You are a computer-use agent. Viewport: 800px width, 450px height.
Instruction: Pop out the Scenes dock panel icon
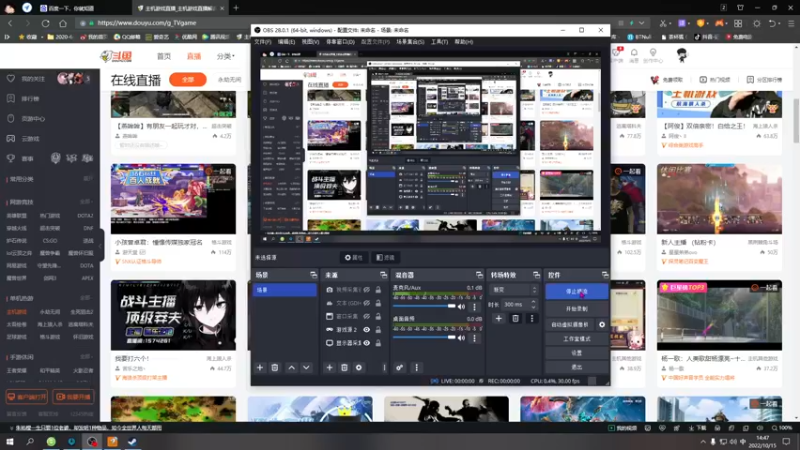pos(313,275)
